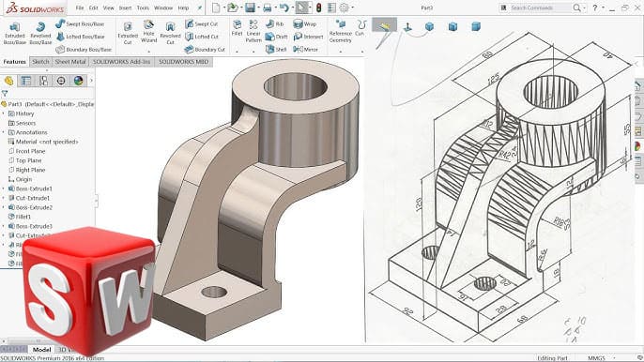Open the Window menu

click(x=163, y=8)
